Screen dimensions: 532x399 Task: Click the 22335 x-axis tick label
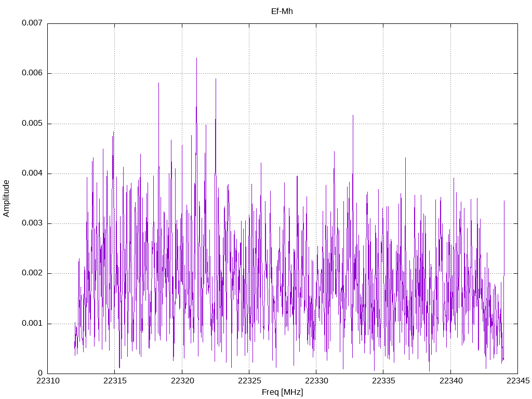(x=384, y=381)
